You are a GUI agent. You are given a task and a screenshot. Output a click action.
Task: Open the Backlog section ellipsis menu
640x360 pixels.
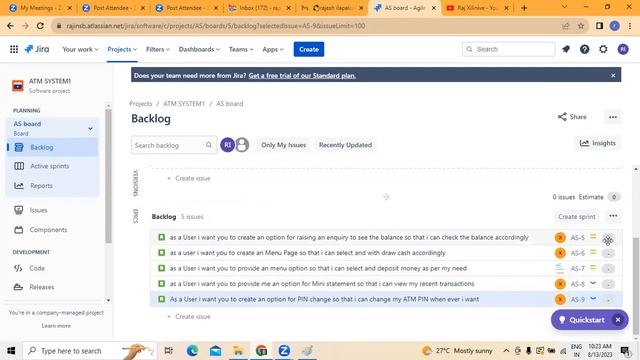click(x=613, y=216)
